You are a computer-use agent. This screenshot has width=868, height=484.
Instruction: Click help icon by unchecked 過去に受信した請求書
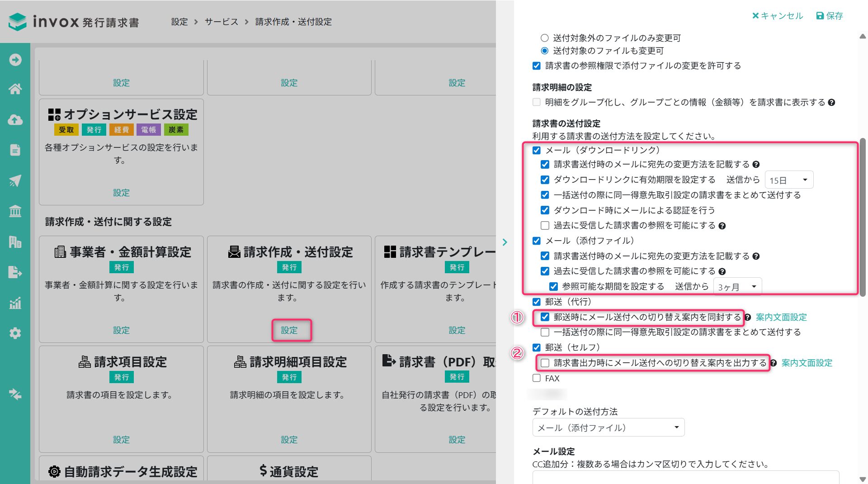coord(722,226)
